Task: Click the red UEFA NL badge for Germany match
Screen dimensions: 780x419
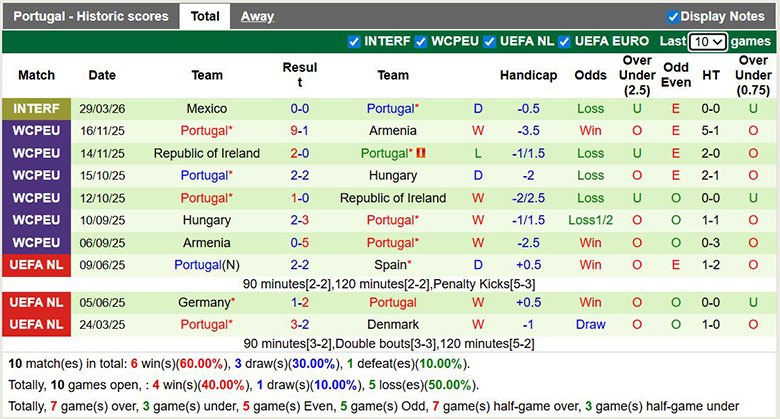Action: coord(36,302)
